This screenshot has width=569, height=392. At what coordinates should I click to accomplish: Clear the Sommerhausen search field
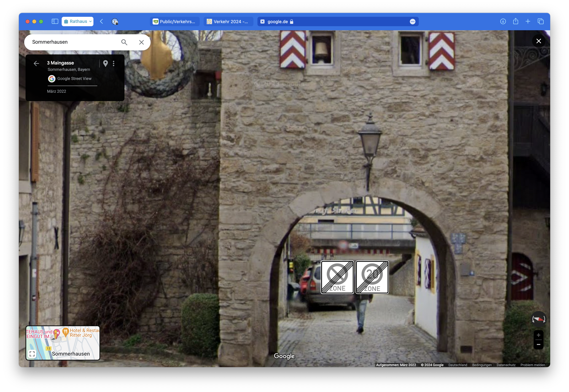point(141,42)
